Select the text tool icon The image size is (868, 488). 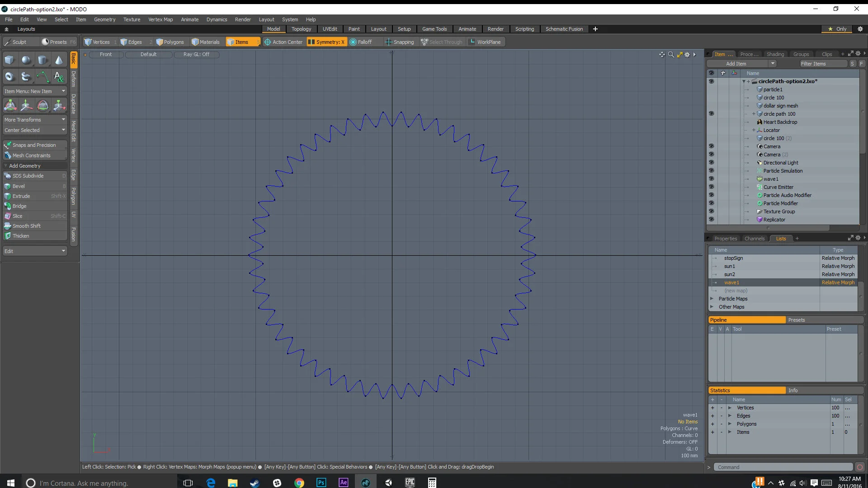(x=59, y=77)
